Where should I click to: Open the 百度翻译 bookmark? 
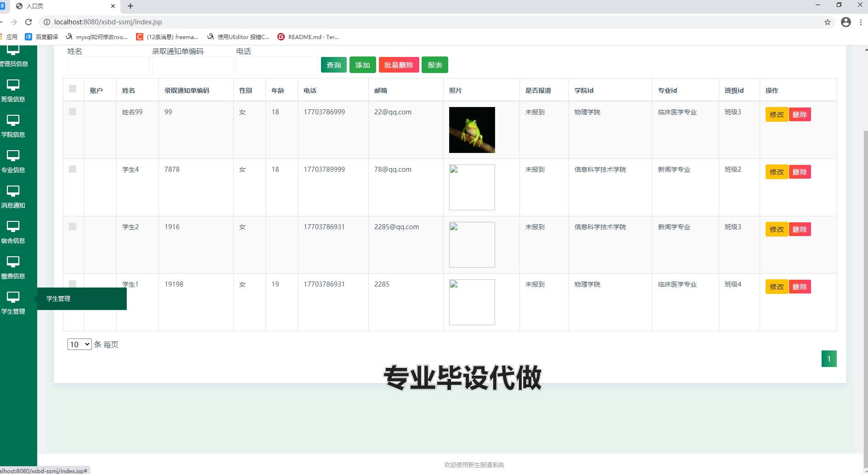click(41, 37)
